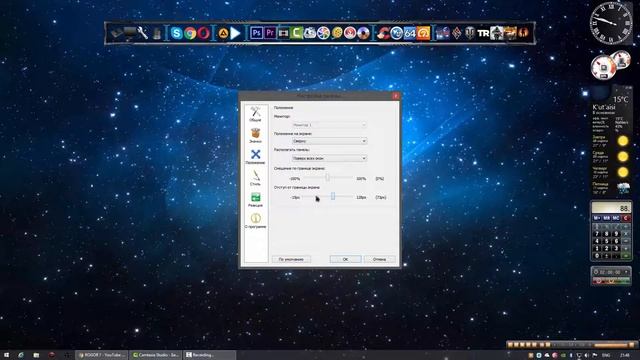Viewport: 640px width, 360px height.
Task: Open the Общие settings section
Action: [x=256, y=114]
